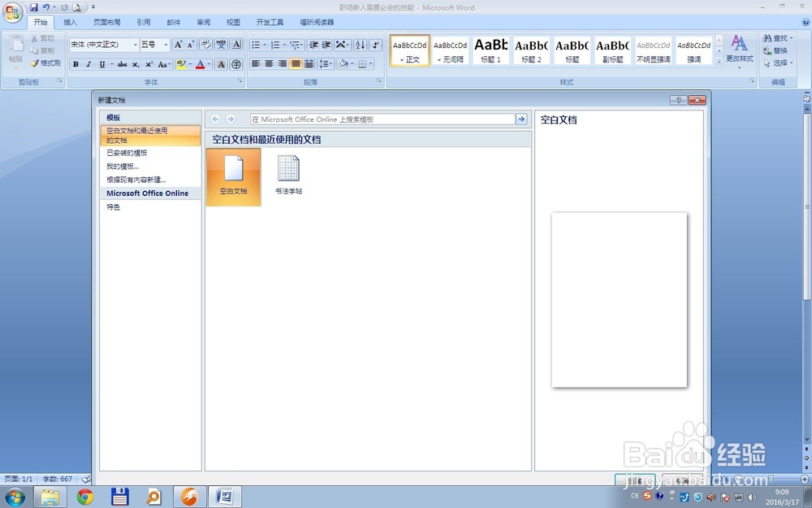The width and height of the screenshot is (812, 508).
Task: Open the Change Case dropdown
Action: [164, 64]
